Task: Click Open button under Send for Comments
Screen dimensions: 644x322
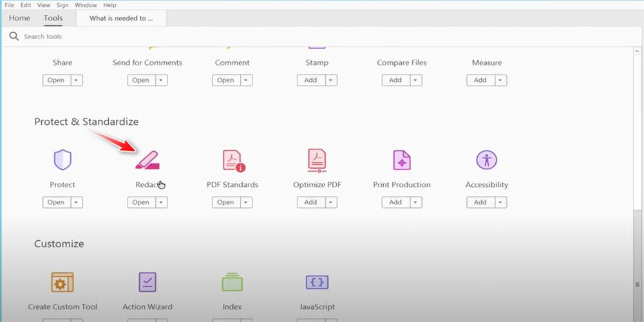Action: point(142,80)
